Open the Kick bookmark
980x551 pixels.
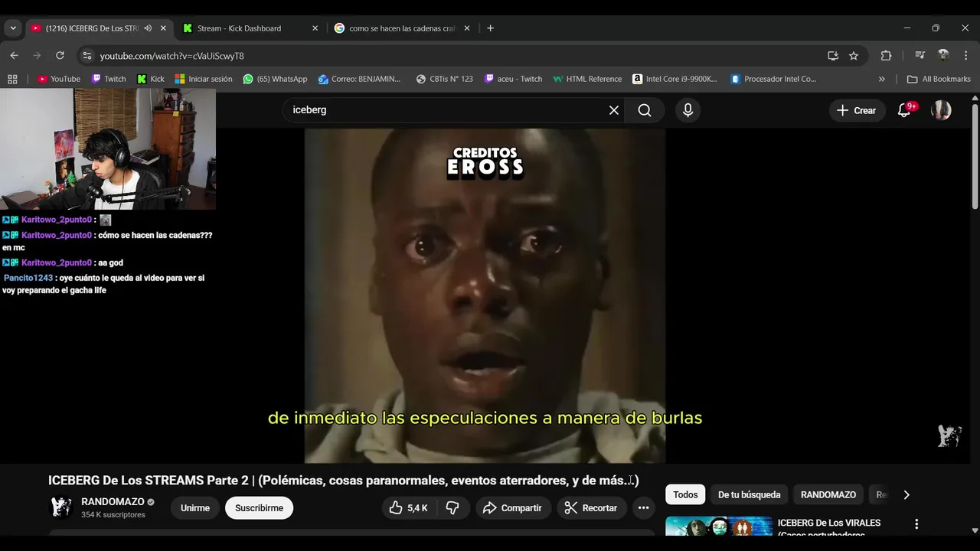(x=151, y=79)
